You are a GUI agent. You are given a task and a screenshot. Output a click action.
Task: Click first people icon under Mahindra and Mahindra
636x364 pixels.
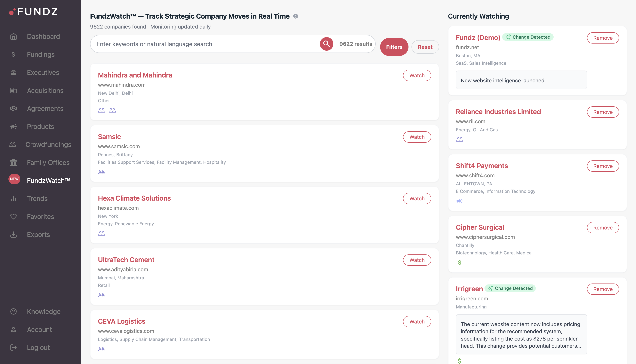tap(102, 110)
